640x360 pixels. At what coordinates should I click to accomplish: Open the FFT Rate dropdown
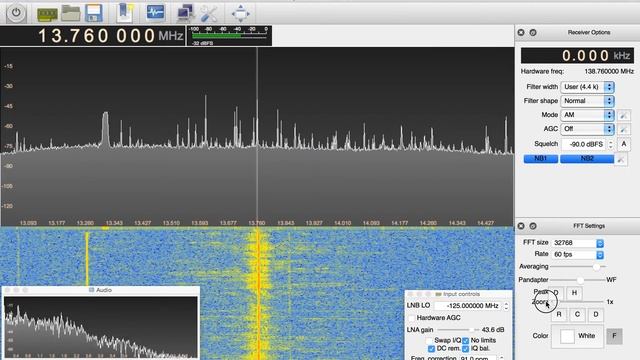point(578,254)
